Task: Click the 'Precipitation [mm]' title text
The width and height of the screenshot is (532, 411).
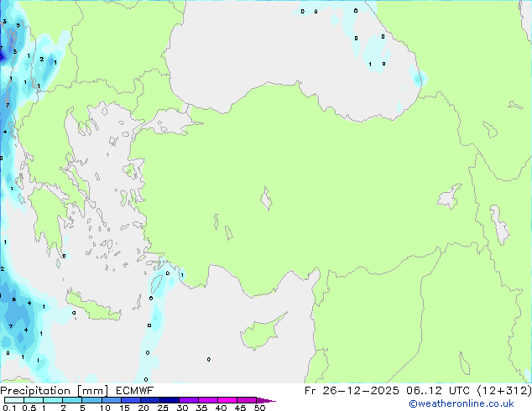Action: 54,391
